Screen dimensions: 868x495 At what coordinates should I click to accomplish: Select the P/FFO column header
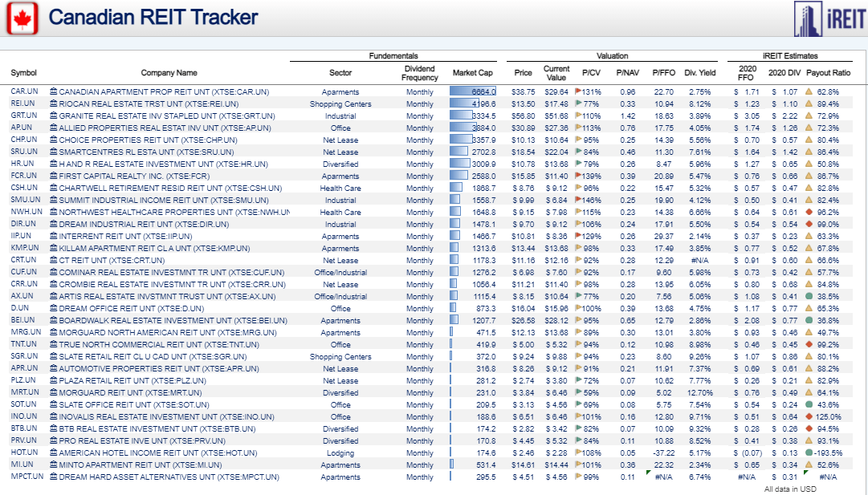pyautogui.click(x=664, y=73)
